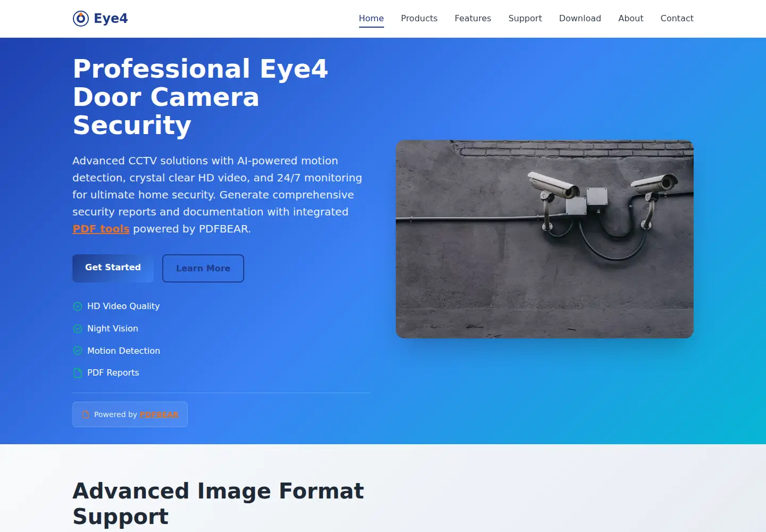Click the Advanced Image Format Support heading
This screenshot has width=766, height=532.
(218, 503)
